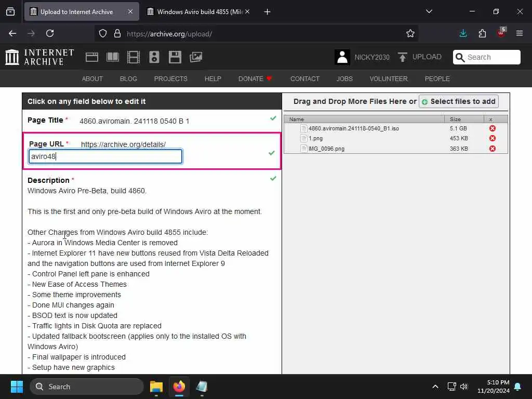Viewport: 532px width, 399px height.
Task: Remove 4860.aviromain ISO file from list
Action: tap(493, 128)
